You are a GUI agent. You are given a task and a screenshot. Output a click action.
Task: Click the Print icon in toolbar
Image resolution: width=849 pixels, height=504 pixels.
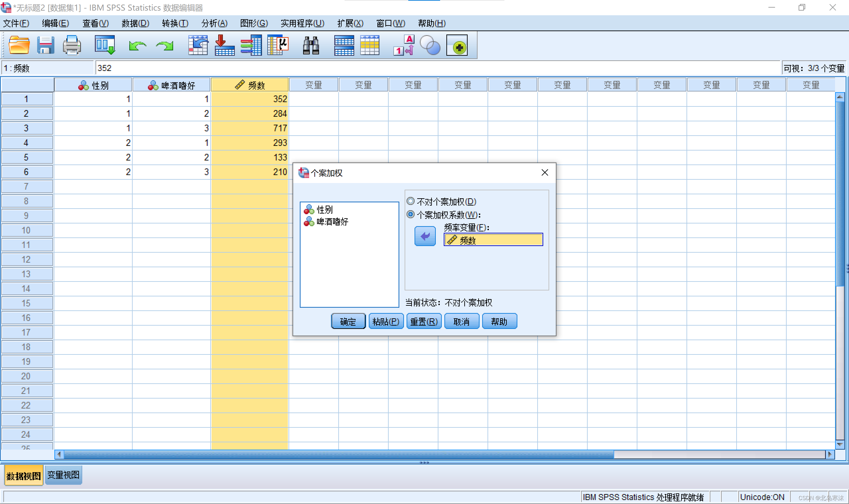click(72, 45)
